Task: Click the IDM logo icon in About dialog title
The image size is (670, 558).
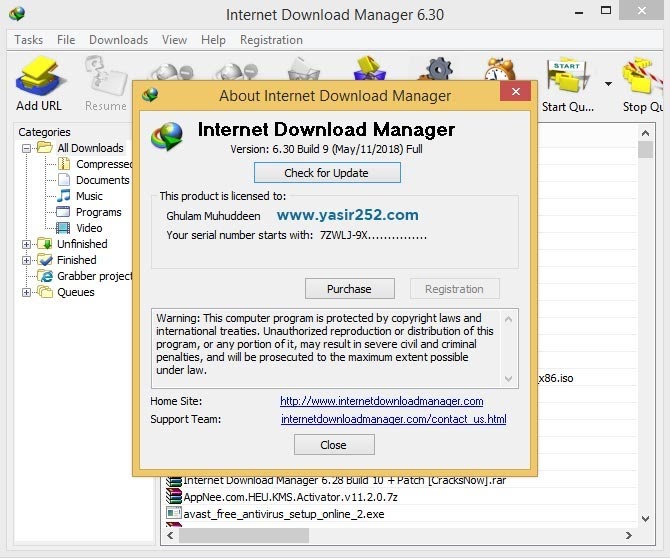Action: 150,94
